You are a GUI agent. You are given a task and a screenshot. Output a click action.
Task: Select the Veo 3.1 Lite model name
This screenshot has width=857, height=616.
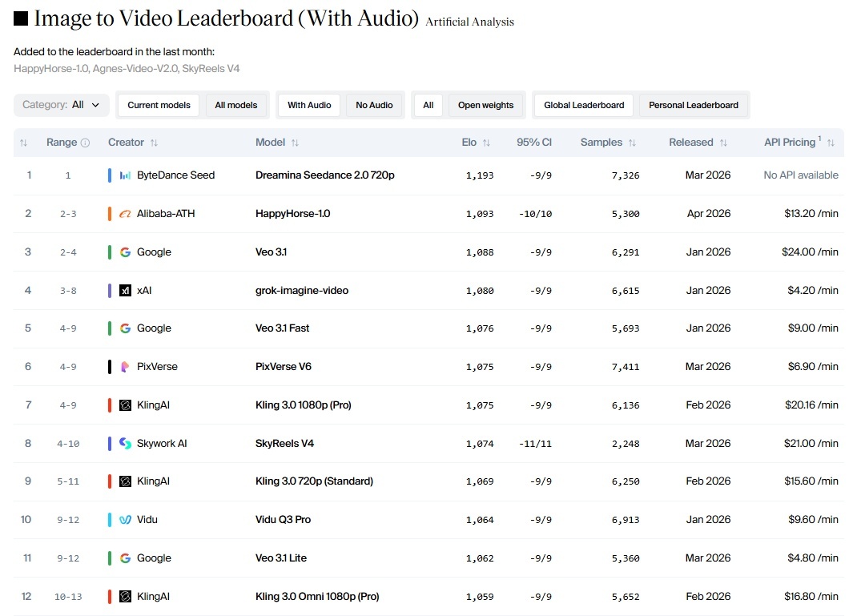[281, 558]
